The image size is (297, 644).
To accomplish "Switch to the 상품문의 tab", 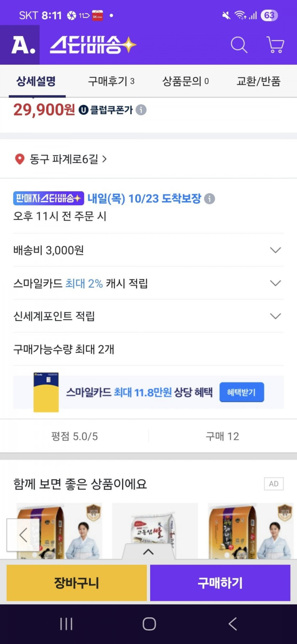I will point(185,82).
